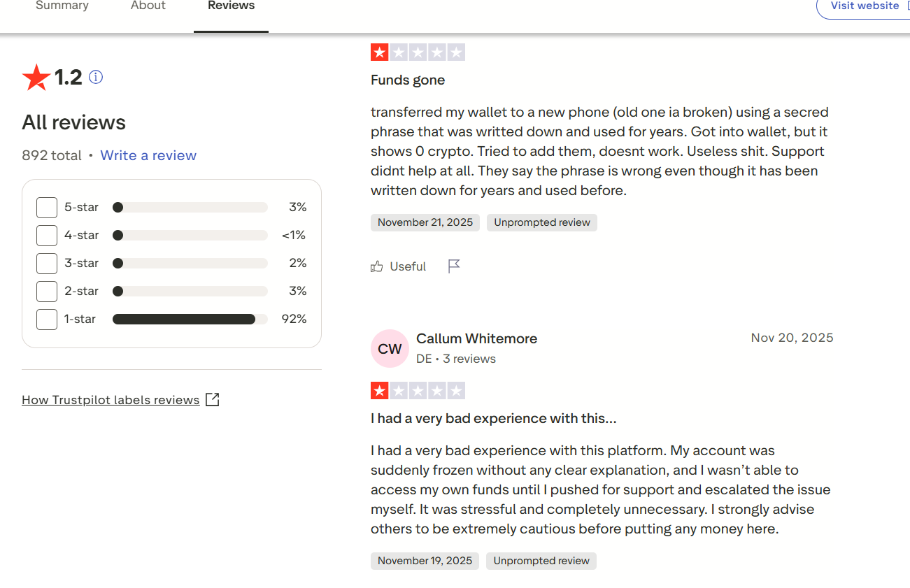Image resolution: width=910 pixels, height=588 pixels.
Task: Click the external link icon beside labels link
Action: click(213, 400)
